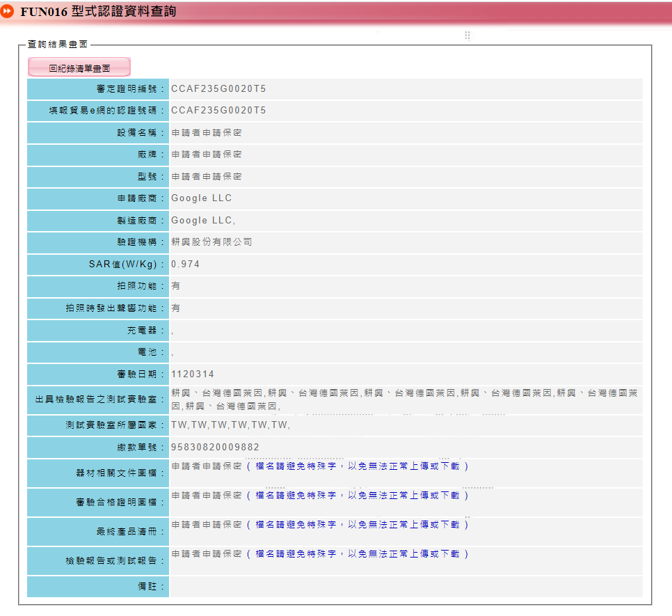This screenshot has height=616, width=672.
Task: Click the FUN016 型式認證資料查詢 page heading
Action: click(98, 12)
